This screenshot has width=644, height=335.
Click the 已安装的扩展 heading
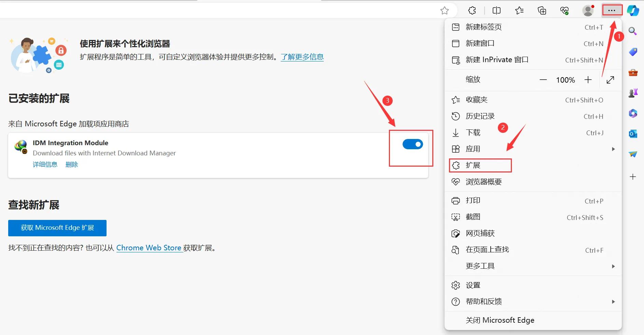pyautogui.click(x=39, y=98)
